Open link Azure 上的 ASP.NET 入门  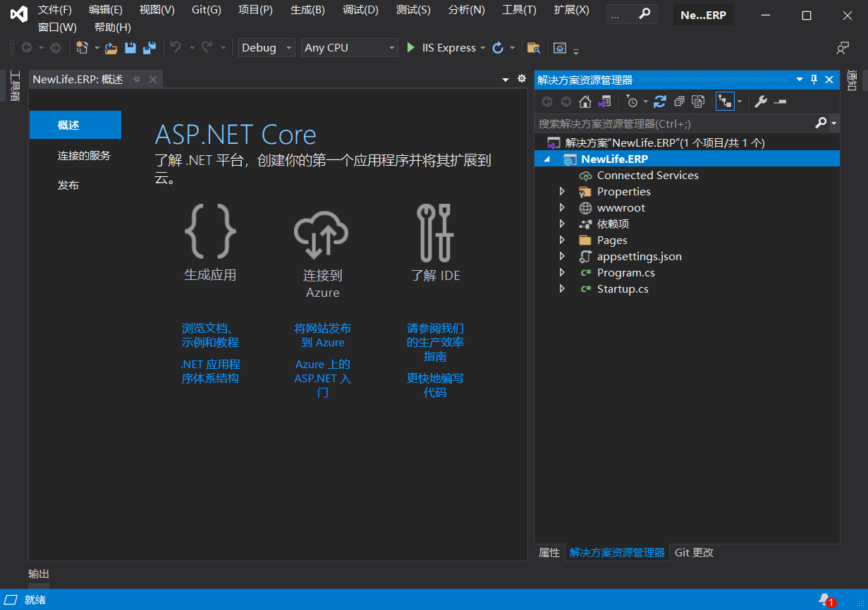point(322,379)
